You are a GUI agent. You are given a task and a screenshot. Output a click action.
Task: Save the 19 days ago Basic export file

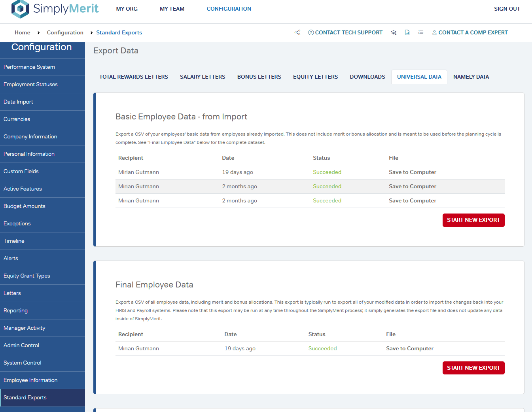coord(412,172)
